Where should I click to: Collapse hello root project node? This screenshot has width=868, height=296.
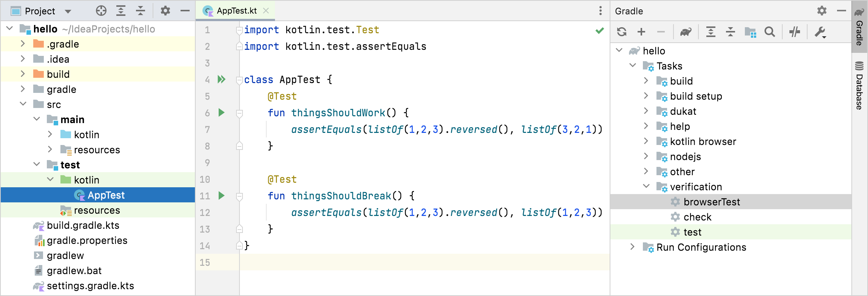pos(10,28)
